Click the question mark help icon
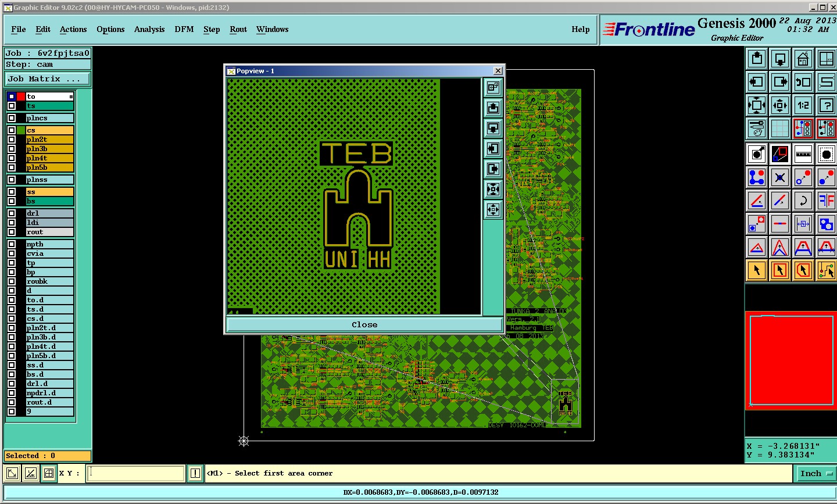This screenshot has width=837, height=504. 827,105
